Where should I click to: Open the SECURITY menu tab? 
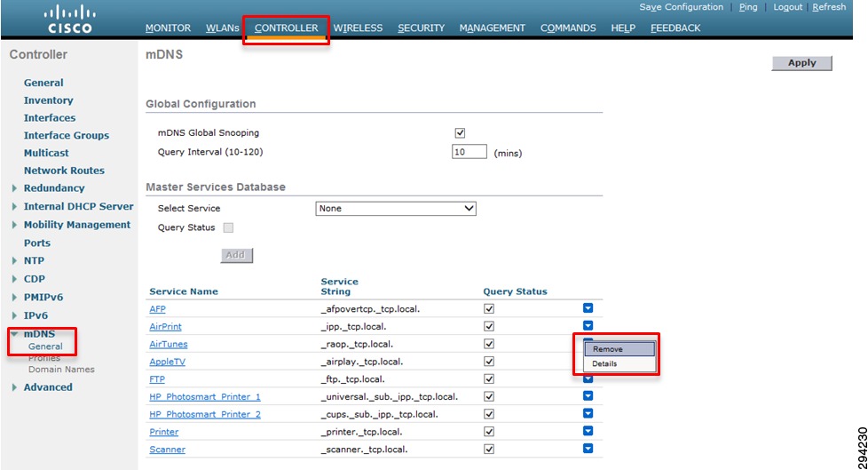(421, 28)
